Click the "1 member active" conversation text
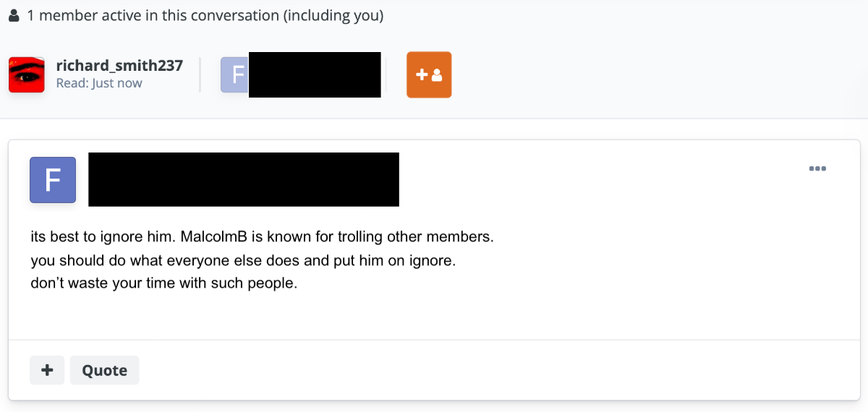 coord(205,16)
